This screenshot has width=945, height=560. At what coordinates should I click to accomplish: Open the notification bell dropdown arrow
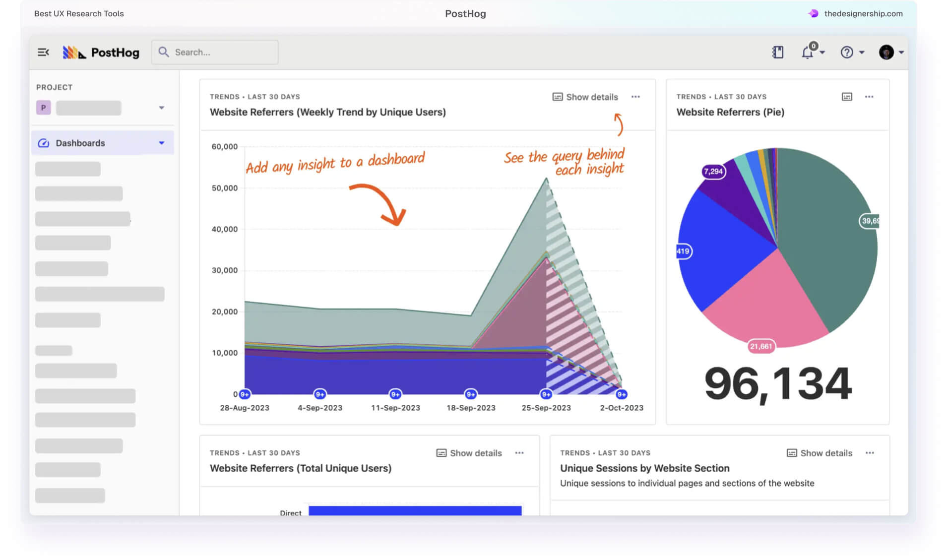pyautogui.click(x=821, y=53)
